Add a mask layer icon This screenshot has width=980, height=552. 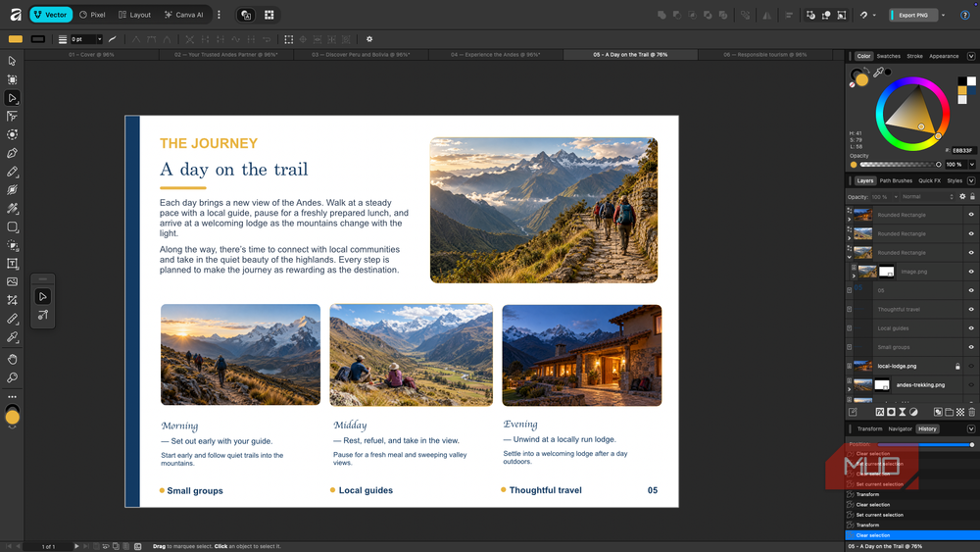tap(891, 412)
